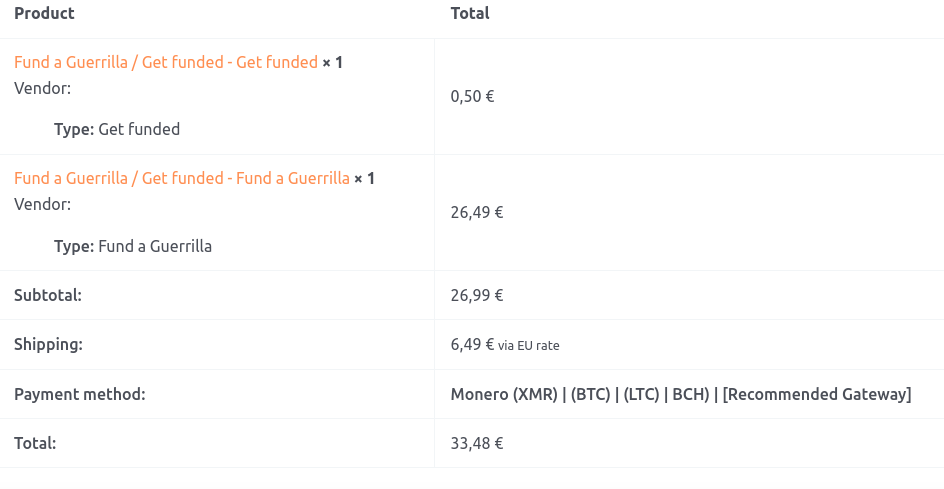Click the 26,99 € subtotal amount
Screen dimensions: 944x489
(x=477, y=295)
